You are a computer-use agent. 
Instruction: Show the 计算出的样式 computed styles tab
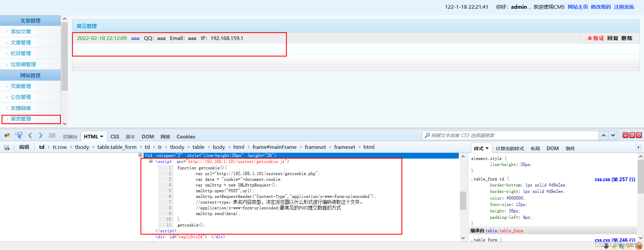510,149
